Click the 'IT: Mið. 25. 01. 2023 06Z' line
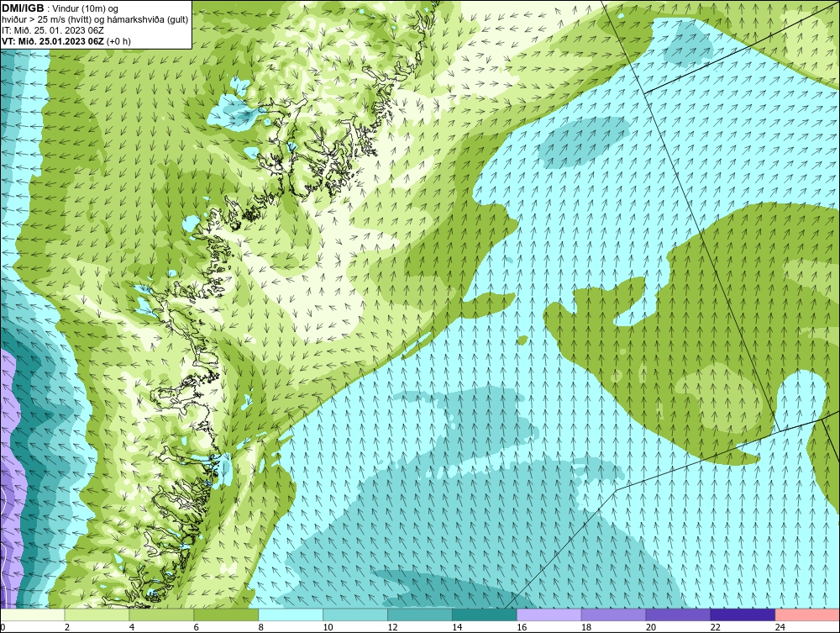The image size is (840, 633). click(x=52, y=30)
